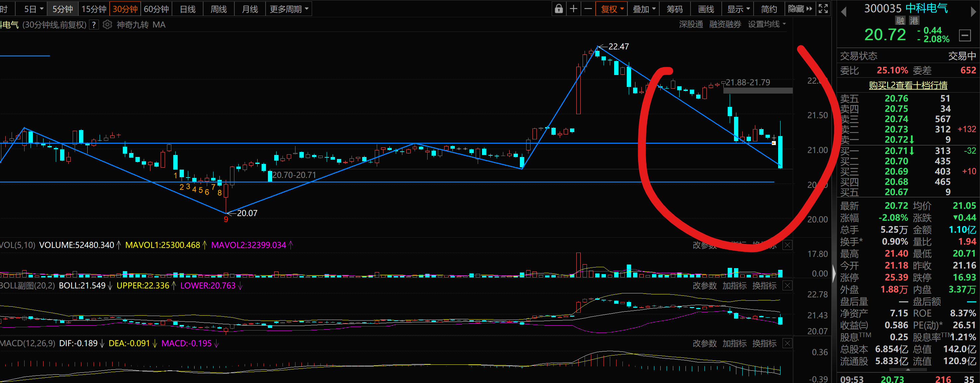Click the lock icon in chart toolbar
Viewport: 980px width, 383px height.
tap(558, 9)
